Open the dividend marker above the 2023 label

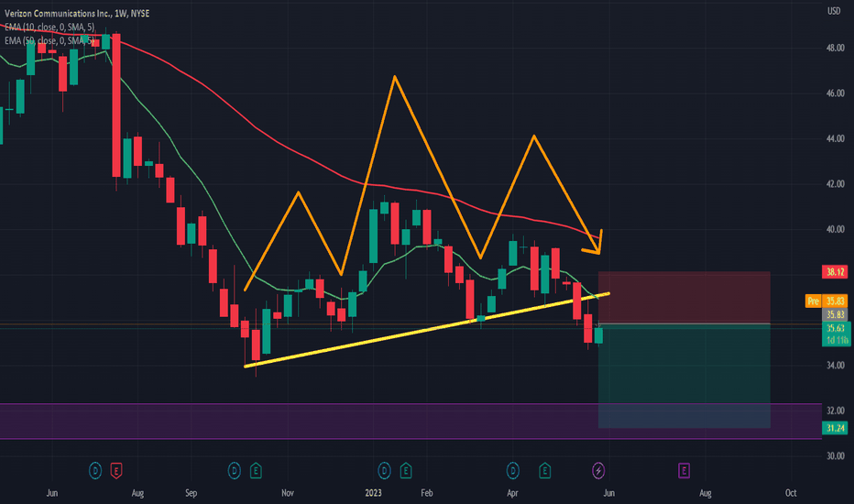pos(384,470)
